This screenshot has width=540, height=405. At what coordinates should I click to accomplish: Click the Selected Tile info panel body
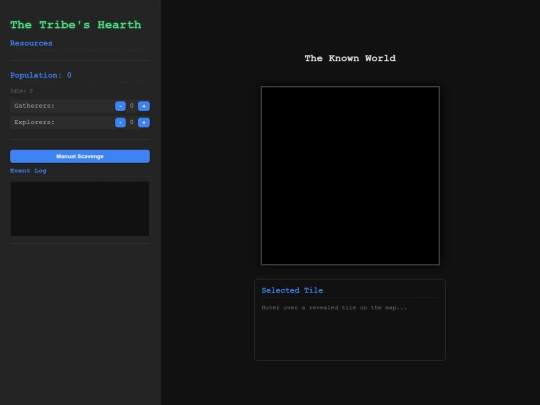350,320
